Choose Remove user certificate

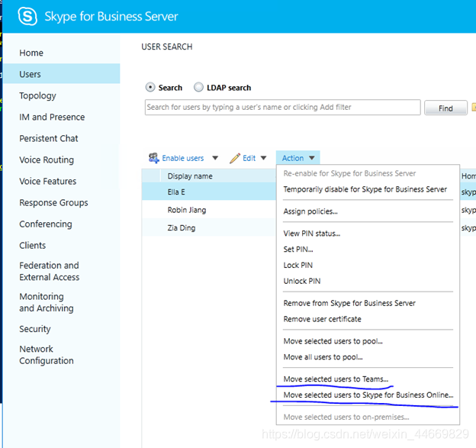322,319
